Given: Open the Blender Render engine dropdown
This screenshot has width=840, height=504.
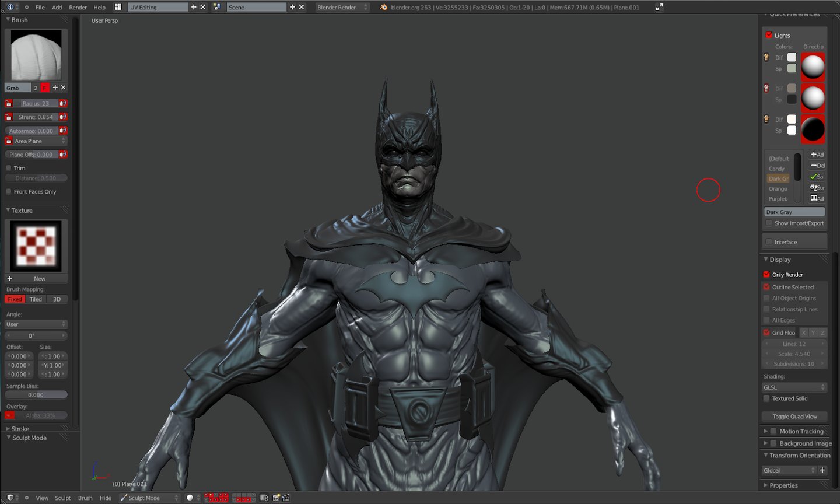Looking at the screenshot, I should [342, 7].
